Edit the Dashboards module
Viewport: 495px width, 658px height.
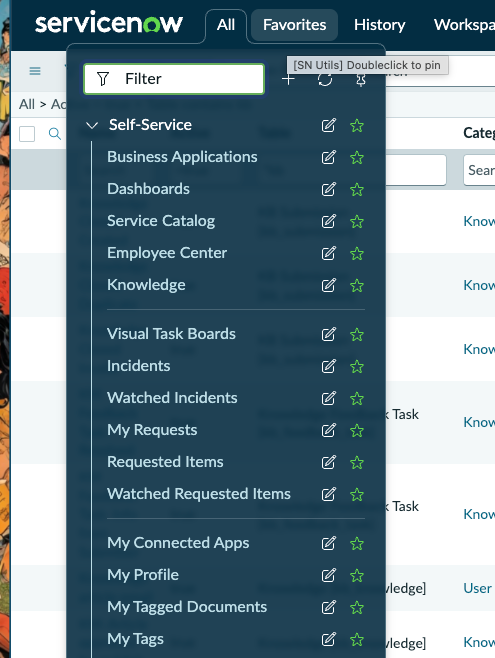tap(328, 189)
